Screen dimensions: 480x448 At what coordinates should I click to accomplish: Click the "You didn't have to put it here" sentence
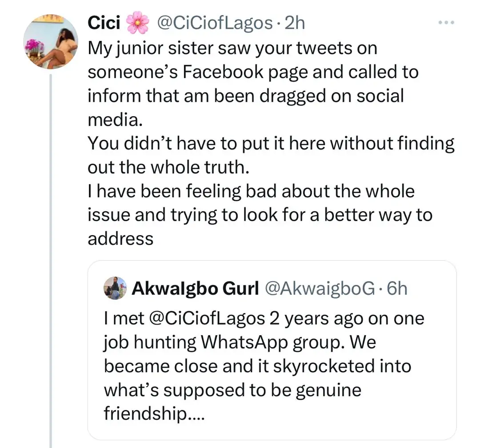coord(271,143)
